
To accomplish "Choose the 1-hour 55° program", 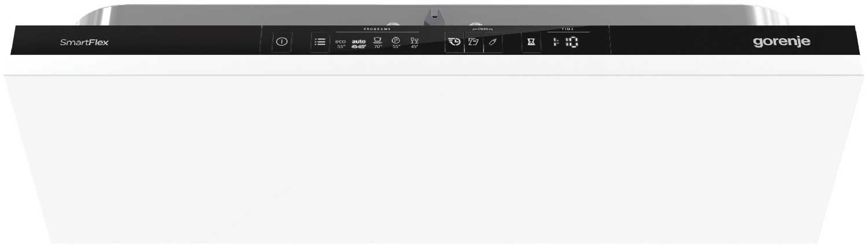I will (396, 43).
